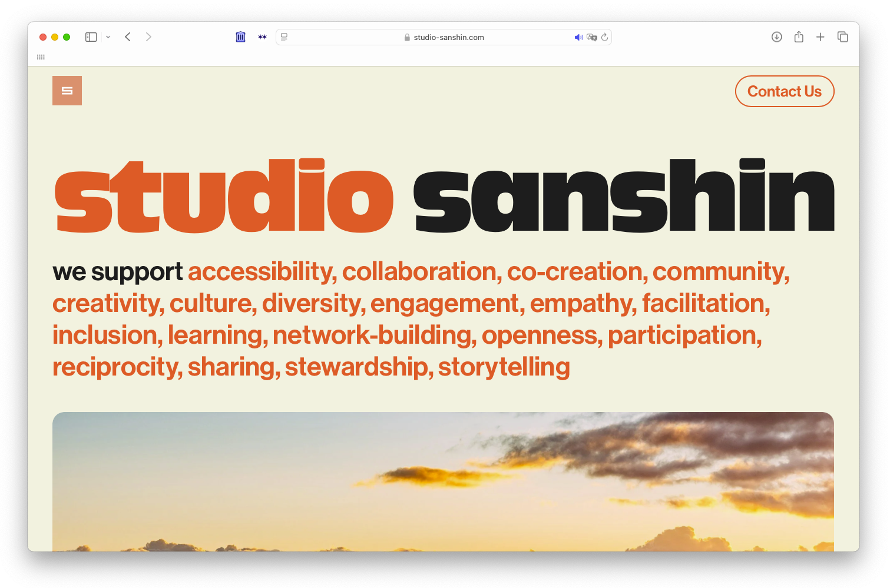890x588 pixels.
Task: Click the translate page icon
Action: [x=591, y=37]
